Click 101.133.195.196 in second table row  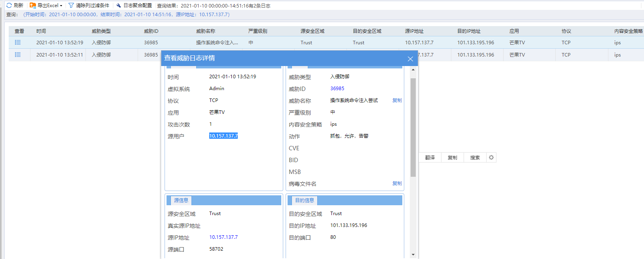pos(476,55)
